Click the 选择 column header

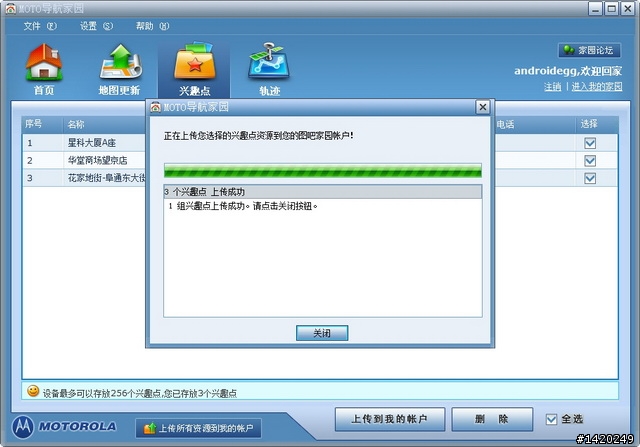click(x=596, y=124)
